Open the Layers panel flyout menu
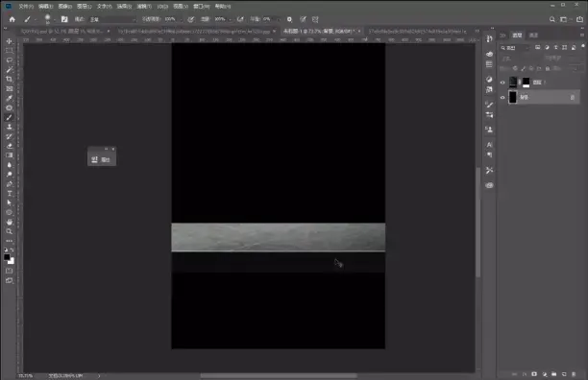The image size is (588, 380). coord(582,35)
